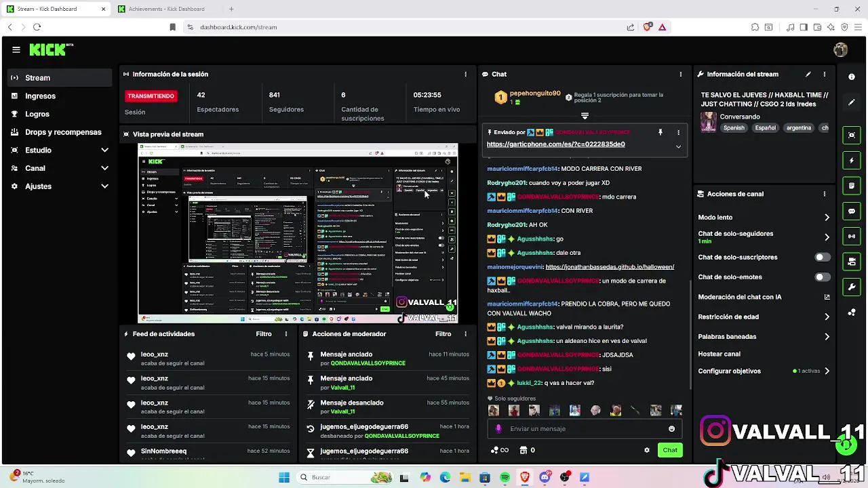Select Logros in left sidebar
Image resolution: width=868 pixels, height=488 pixels.
[60, 114]
